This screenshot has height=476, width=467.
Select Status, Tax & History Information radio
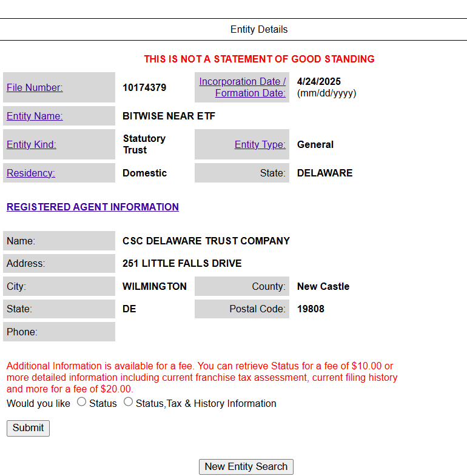pos(128,402)
